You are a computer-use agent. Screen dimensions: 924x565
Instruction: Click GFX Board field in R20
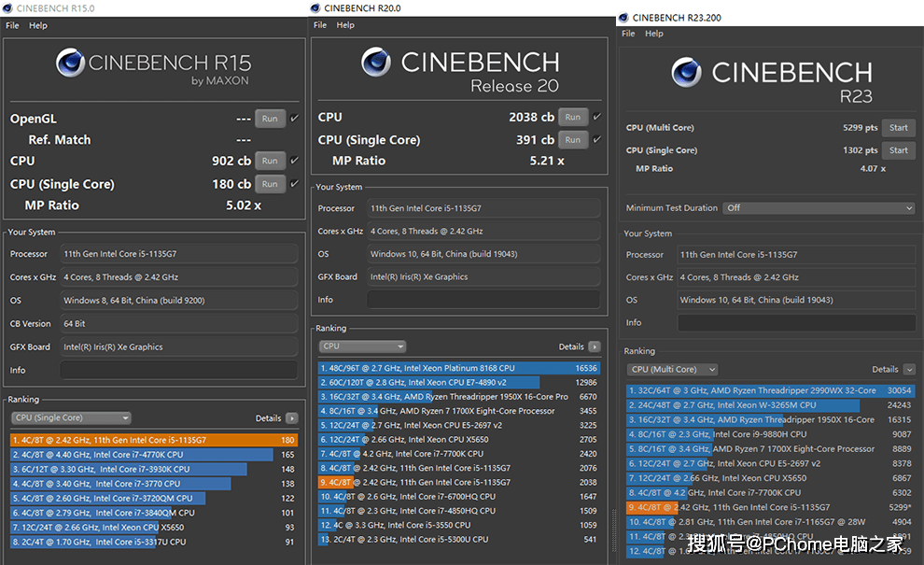pyautogui.click(x=483, y=276)
